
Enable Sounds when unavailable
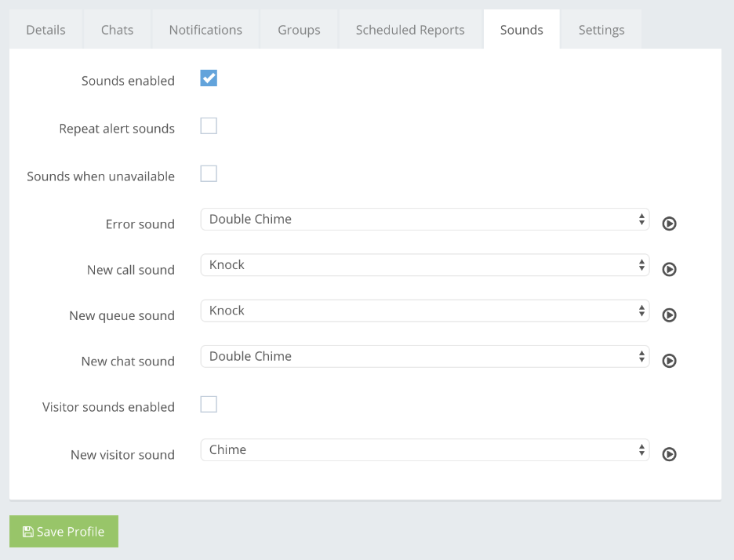[209, 174]
